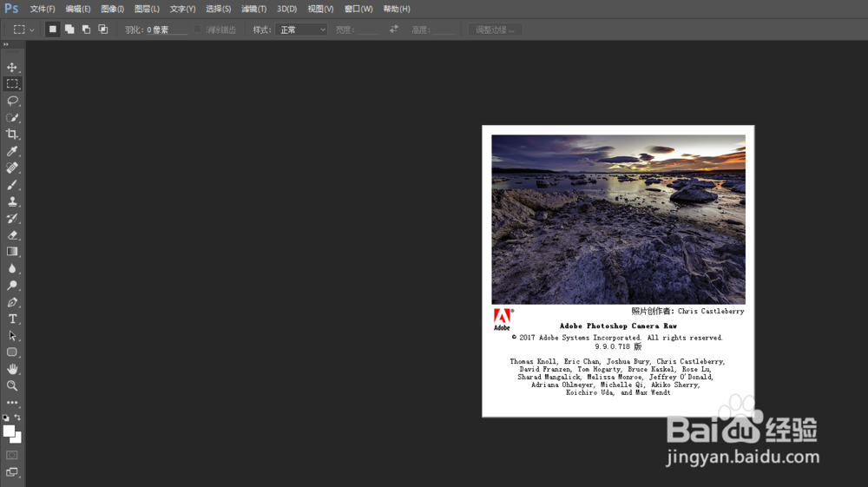868x487 pixels.
Task: Select the Healing Brush tool
Action: tap(12, 168)
